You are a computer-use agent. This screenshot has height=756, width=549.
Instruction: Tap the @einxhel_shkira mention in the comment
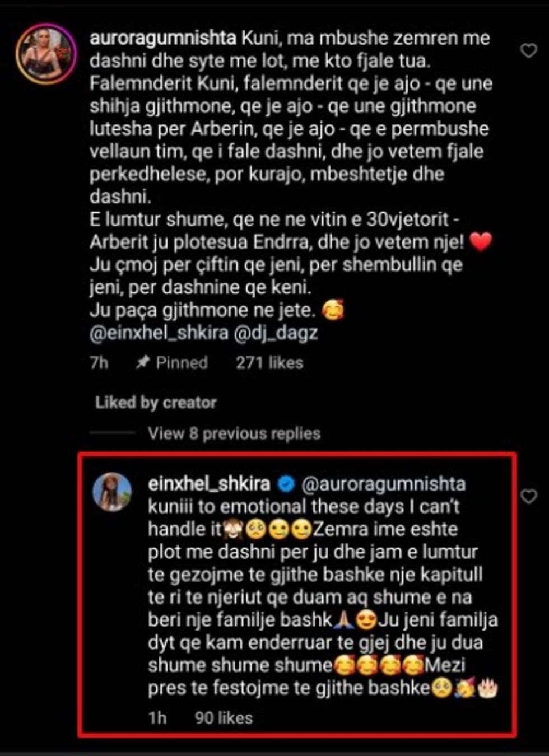[x=159, y=333]
